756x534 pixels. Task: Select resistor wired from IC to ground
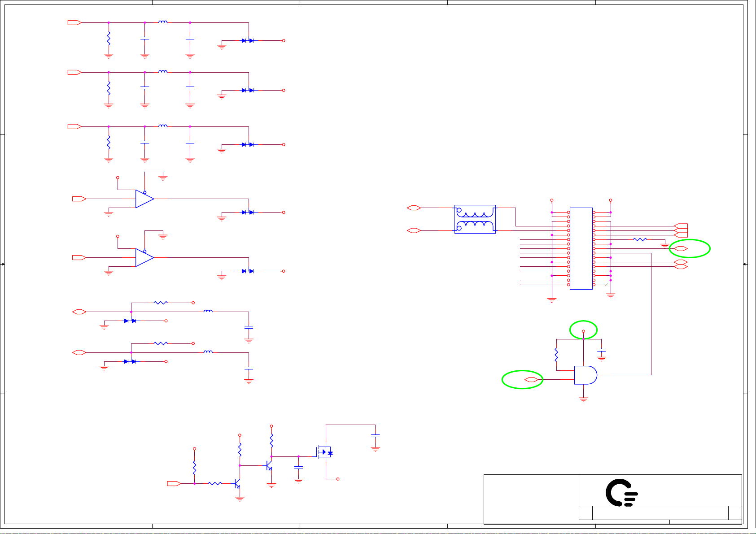[640, 239]
